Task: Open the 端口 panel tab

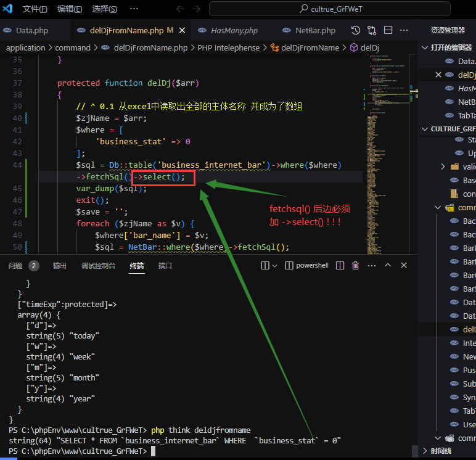Action: [x=165, y=266]
